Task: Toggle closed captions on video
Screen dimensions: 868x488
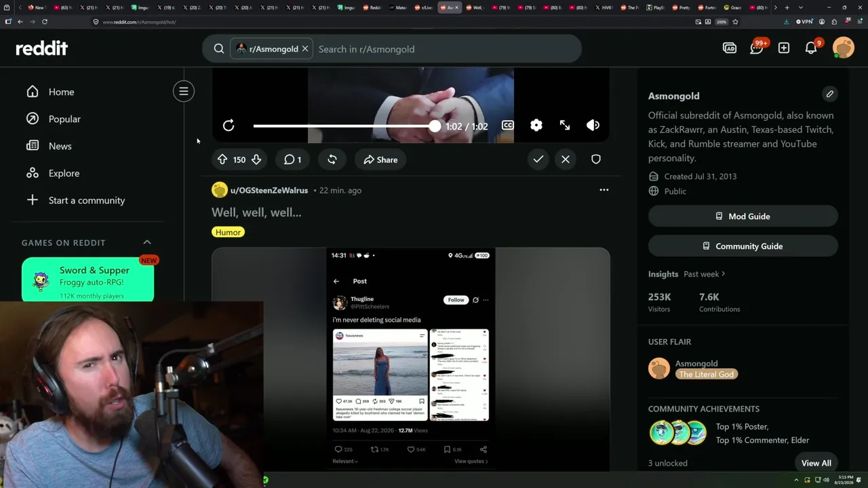Action: [x=507, y=125]
